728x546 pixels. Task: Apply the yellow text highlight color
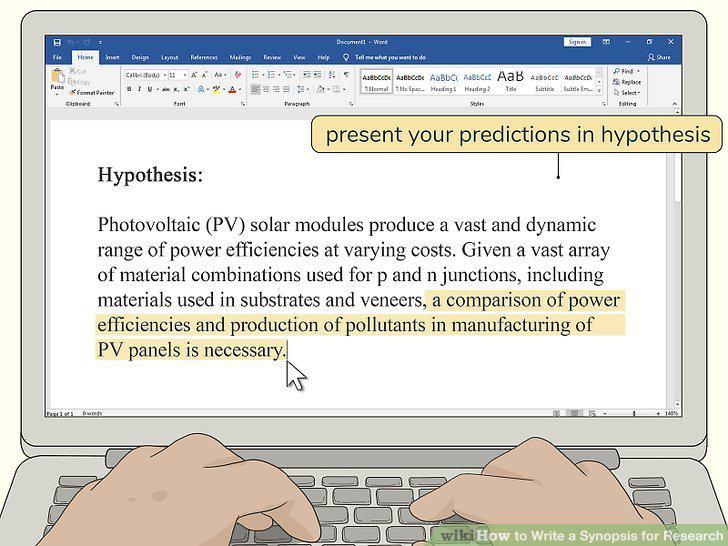click(216, 89)
